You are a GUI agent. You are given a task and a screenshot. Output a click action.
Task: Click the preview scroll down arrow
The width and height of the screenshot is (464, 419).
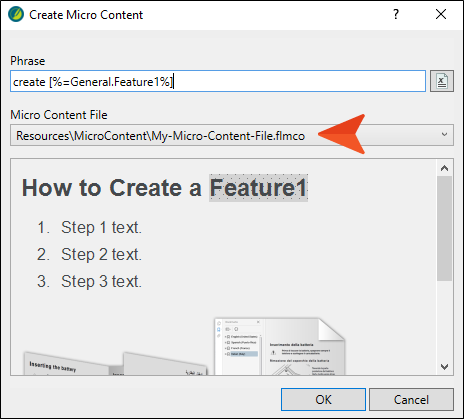point(444,367)
